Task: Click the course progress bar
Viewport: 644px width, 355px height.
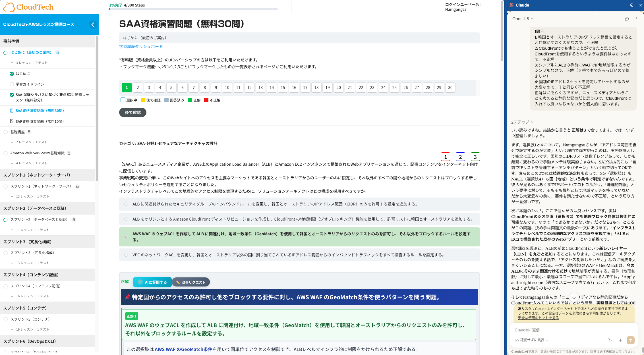Action: point(193,9)
